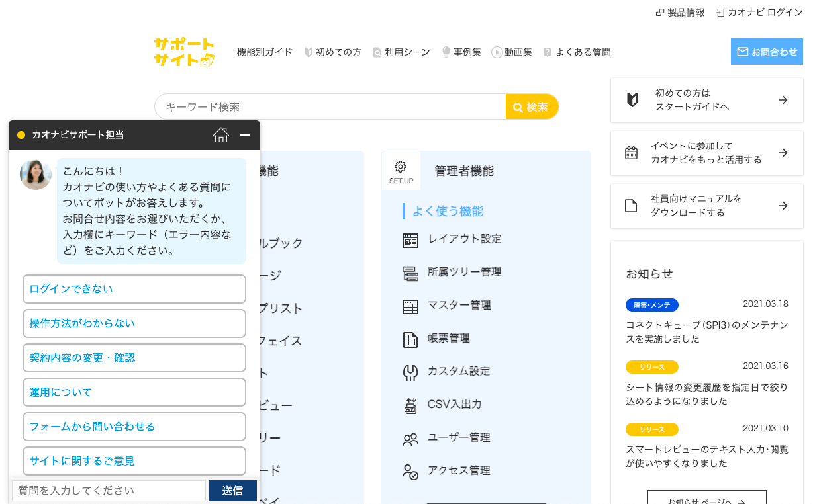Click the アクセス管理 icon

410,472
